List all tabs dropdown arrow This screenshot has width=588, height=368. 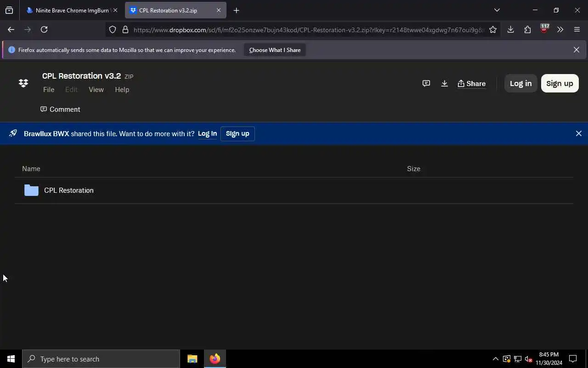(497, 10)
